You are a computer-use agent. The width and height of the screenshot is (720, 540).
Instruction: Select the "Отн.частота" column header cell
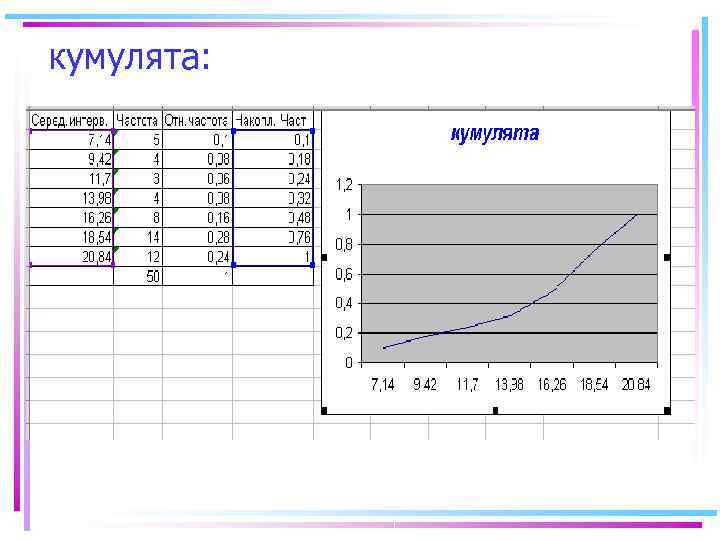pyautogui.click(x=197, y=120)
